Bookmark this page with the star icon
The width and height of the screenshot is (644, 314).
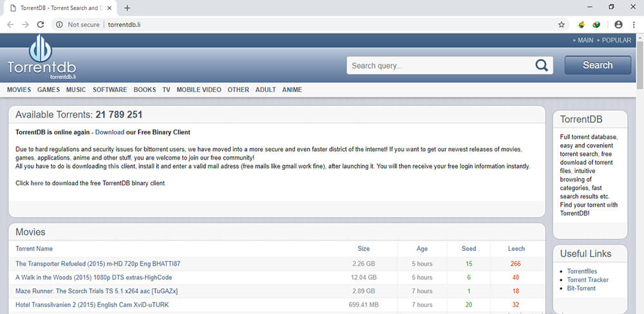click(x=562, y=24)
